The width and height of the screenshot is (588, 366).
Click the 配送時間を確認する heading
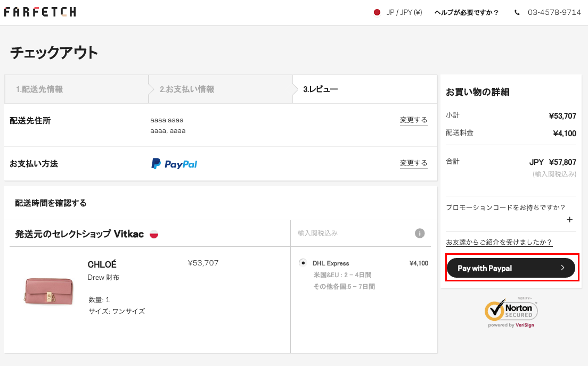point(51,203)
